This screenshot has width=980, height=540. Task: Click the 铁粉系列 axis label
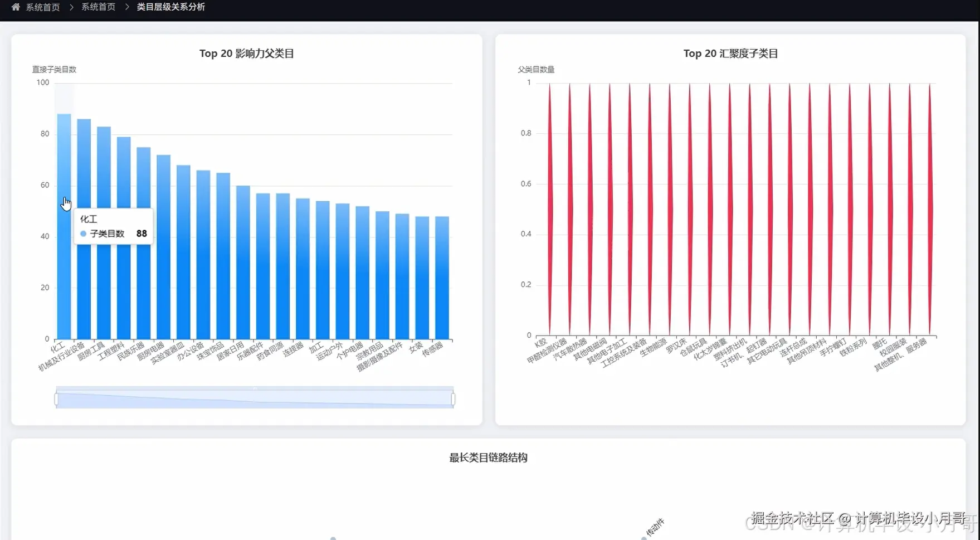(854, 347)
